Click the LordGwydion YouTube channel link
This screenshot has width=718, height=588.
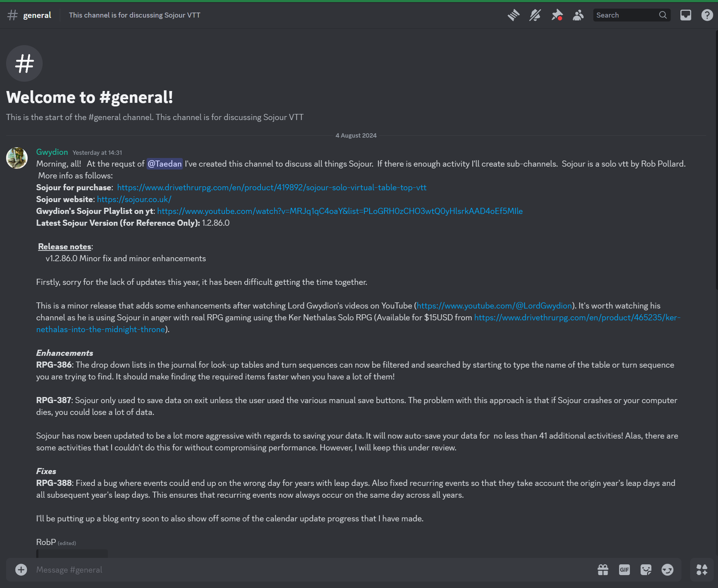494,306
